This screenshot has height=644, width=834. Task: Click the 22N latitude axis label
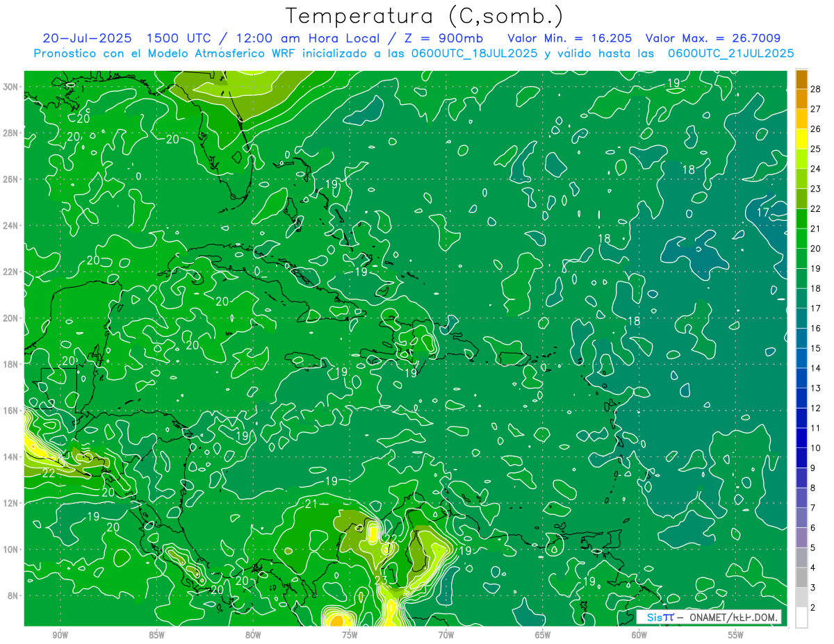pos(11,272)
